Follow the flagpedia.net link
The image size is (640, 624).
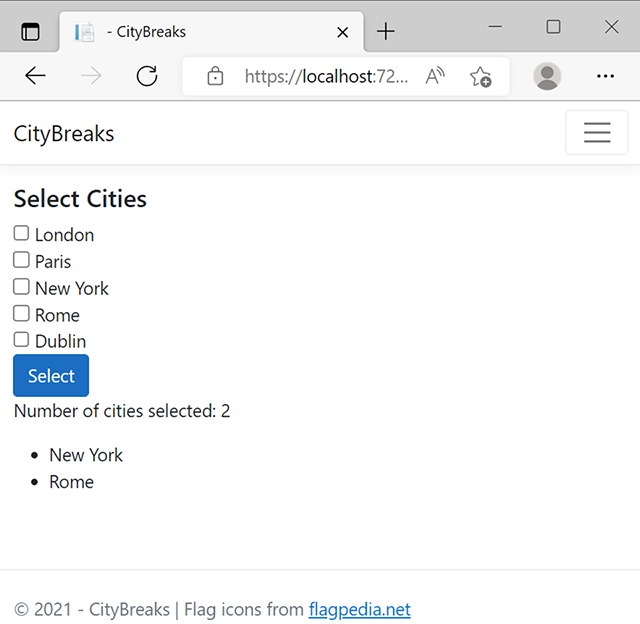point(360,610)
